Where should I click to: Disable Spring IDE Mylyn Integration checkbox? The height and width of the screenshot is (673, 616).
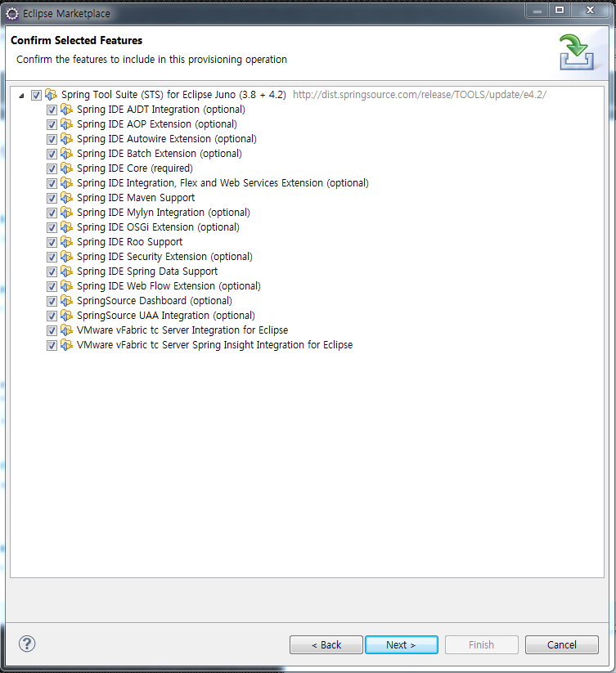[52, 213]
